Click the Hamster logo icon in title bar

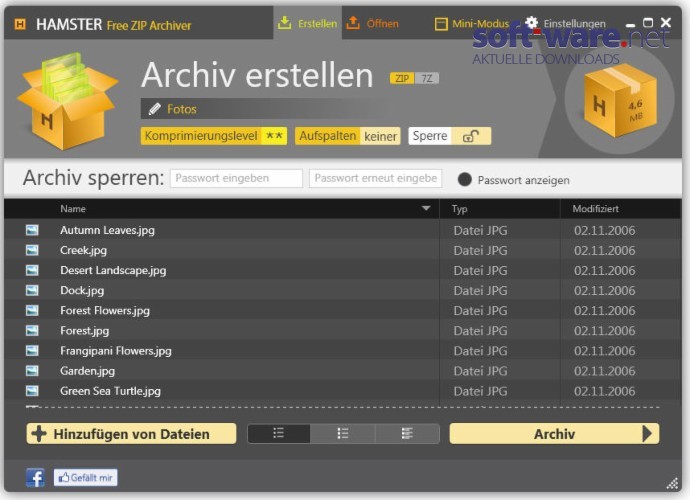click(20, 24)
